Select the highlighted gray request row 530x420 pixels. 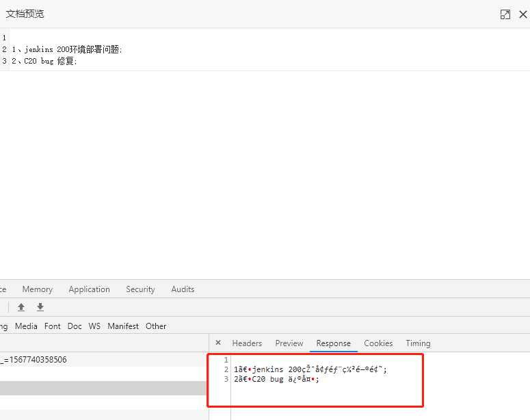pyautogui.click(x=103, y=388)
